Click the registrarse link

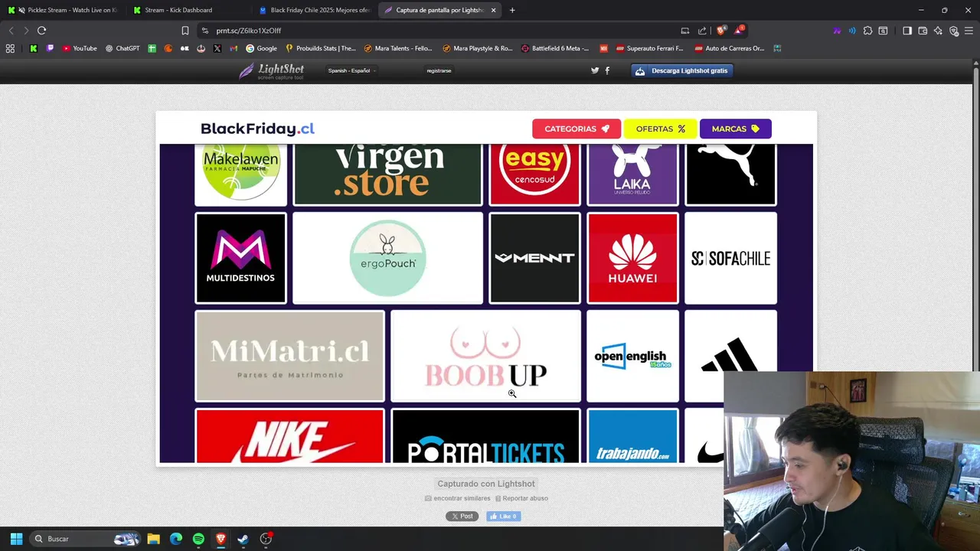[x=439, y=70]
